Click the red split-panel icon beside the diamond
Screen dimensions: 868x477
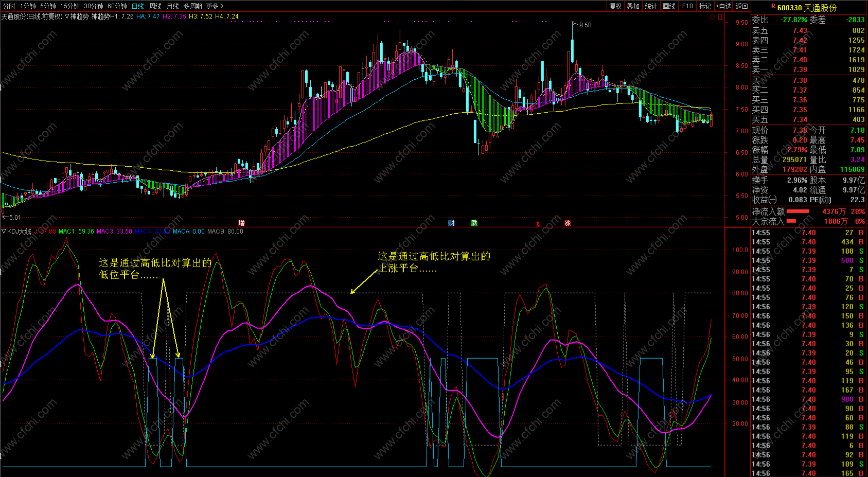click(721, 17)
